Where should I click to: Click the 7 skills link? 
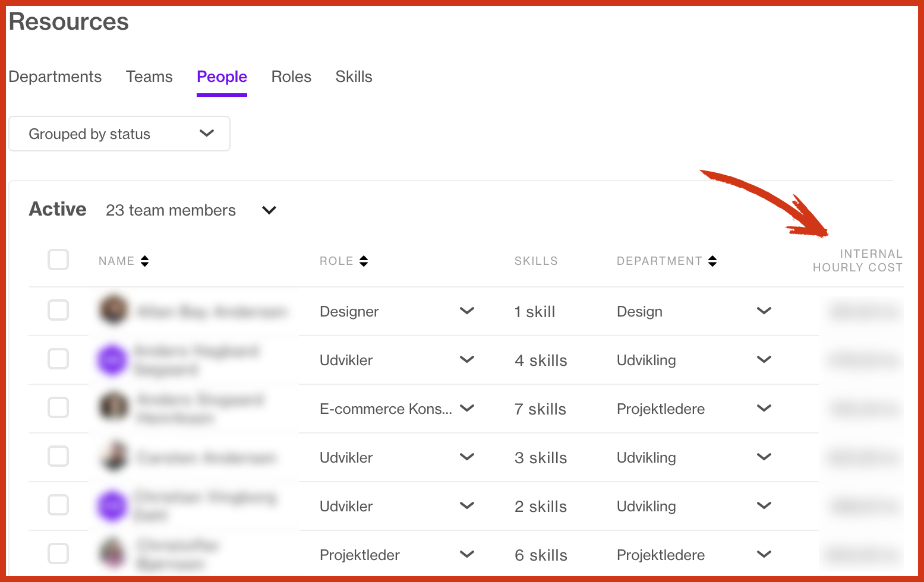(x=540, y=409)
